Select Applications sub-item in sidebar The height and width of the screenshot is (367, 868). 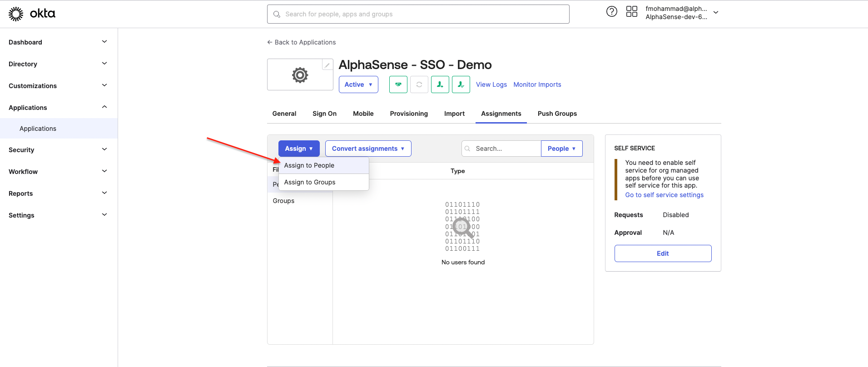point(59,129)
